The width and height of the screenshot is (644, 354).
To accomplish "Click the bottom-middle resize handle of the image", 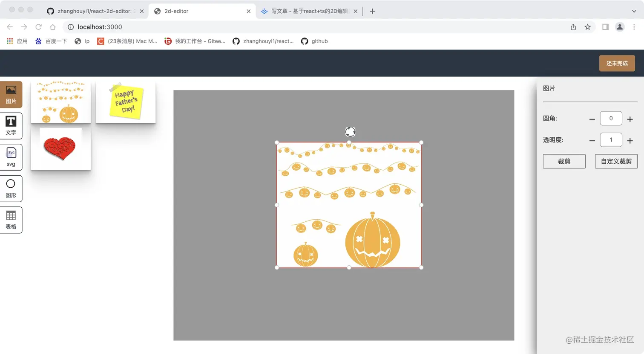I will click(x=349, y=267).
